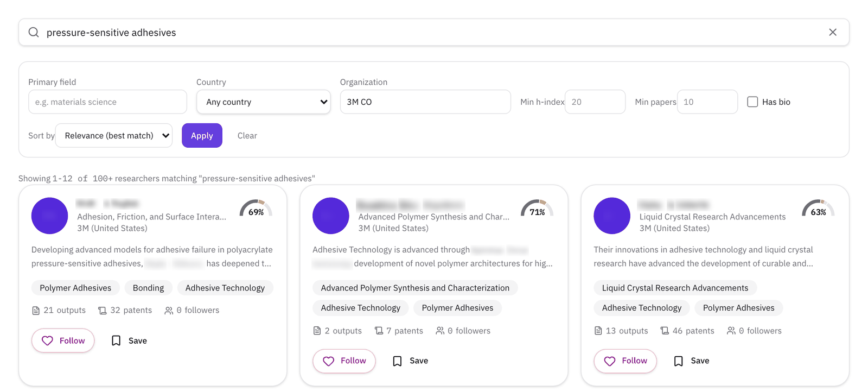Viewport: 868px width, 391px height.
Task: Select the Bonding topic tag
Action: pyautogui.click(x=148, y=288)
